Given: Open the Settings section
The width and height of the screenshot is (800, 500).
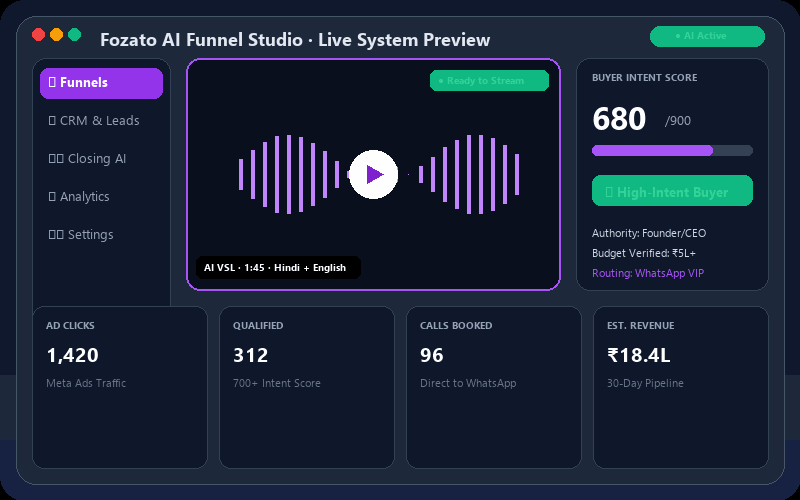Looking at the screenshot, I should click(81, 235).
